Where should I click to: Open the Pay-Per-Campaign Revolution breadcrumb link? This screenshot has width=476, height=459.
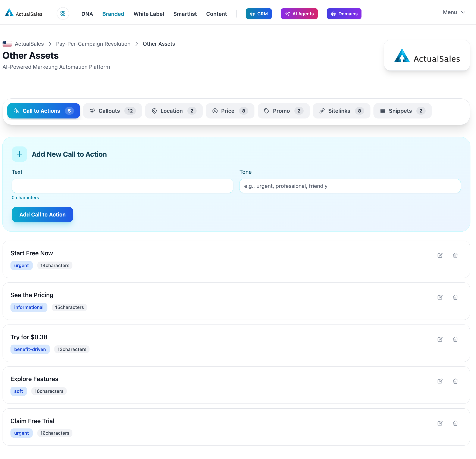pos(93,44)
